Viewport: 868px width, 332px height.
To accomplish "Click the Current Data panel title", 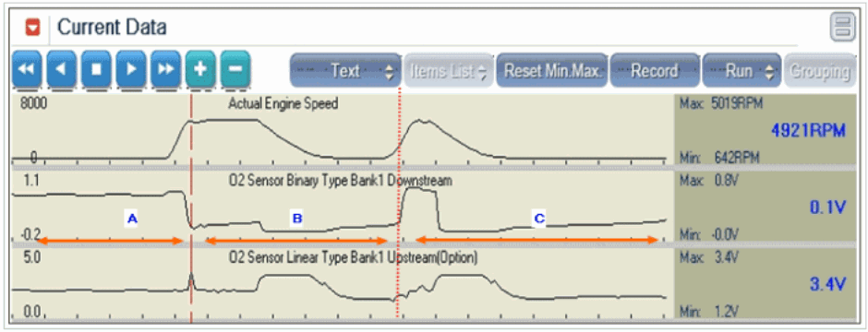I will tap(112, 27).
